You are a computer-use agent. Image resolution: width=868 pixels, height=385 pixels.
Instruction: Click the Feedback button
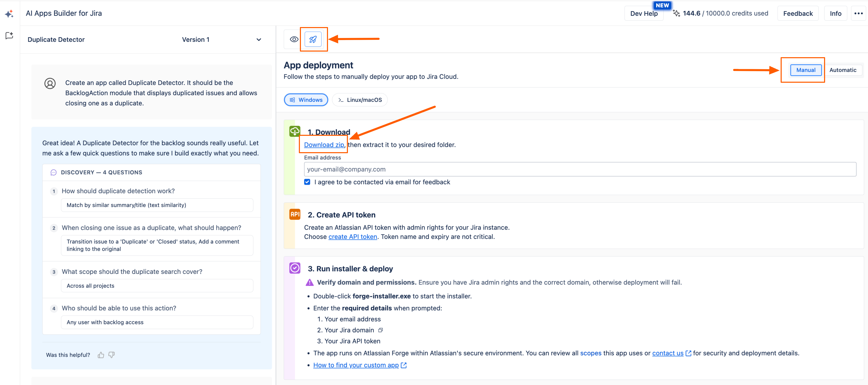[797, 14]
